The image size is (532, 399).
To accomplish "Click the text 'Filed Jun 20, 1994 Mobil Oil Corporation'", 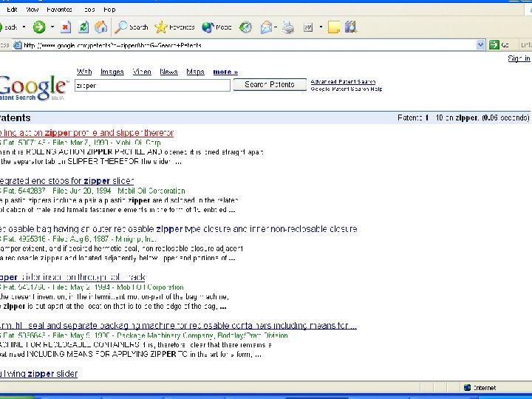I will [x=119, y=191].
